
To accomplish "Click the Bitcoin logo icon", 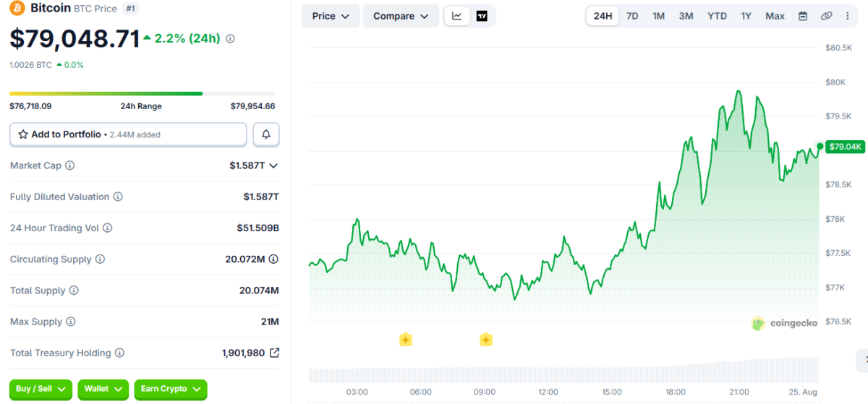I will click(17, 9).
